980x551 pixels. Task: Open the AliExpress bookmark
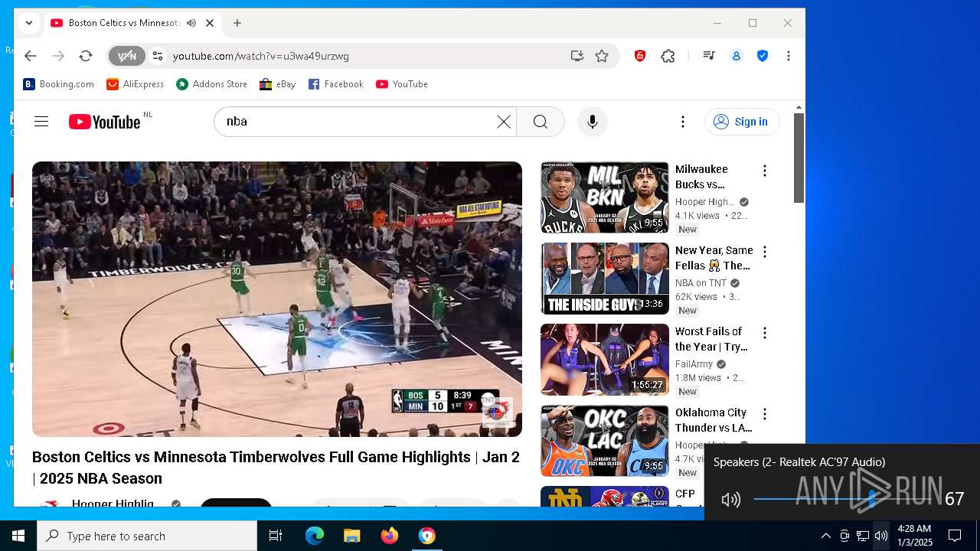tap(135, 84)
